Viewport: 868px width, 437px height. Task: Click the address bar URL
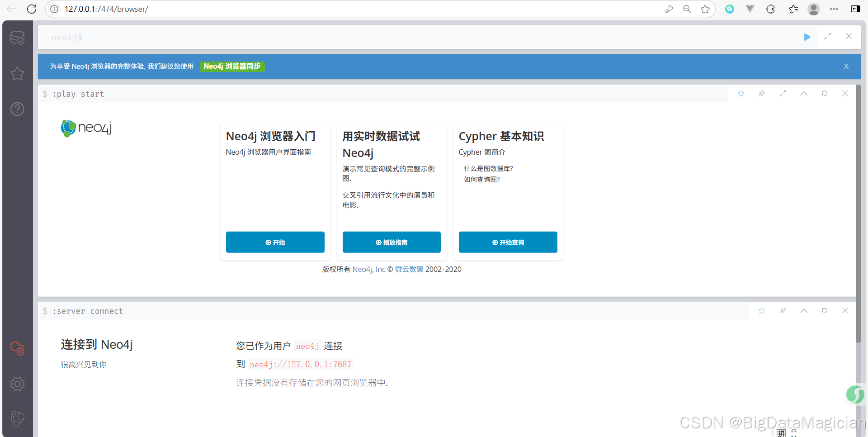click(106, 9)
